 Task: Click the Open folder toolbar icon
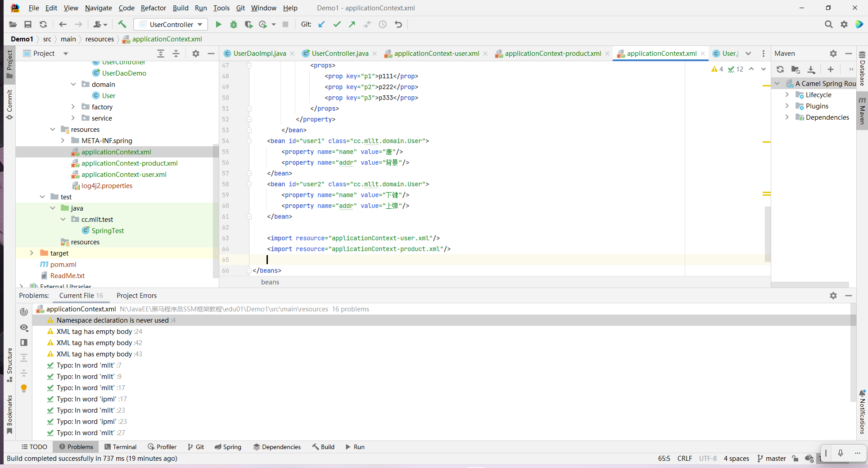(x=13, y=24)
